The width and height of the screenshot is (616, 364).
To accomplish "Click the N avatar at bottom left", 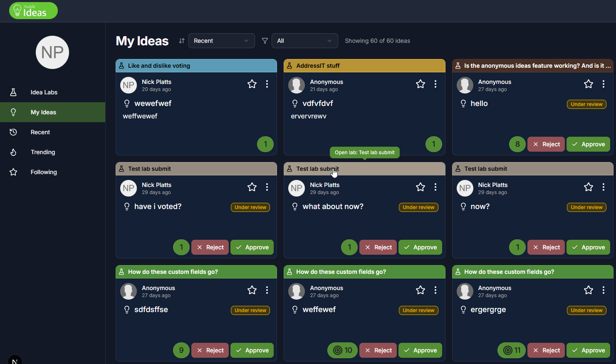I will (15, 360).
